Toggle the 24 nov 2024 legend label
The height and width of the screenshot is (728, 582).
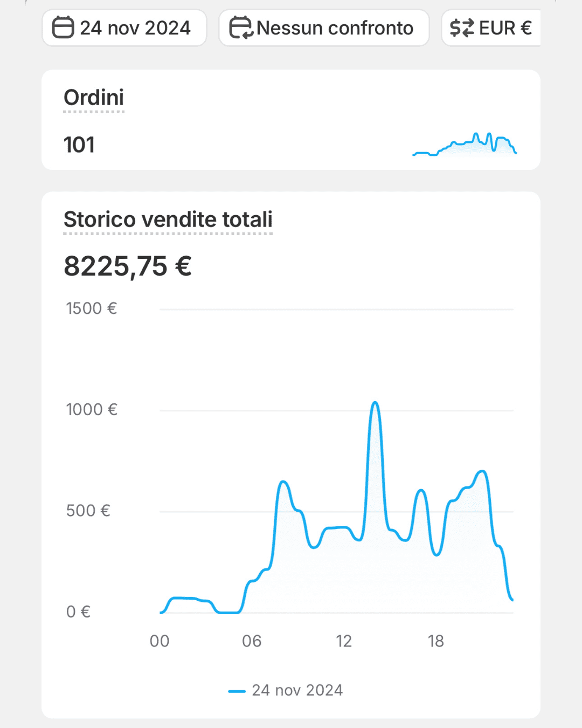297,690
